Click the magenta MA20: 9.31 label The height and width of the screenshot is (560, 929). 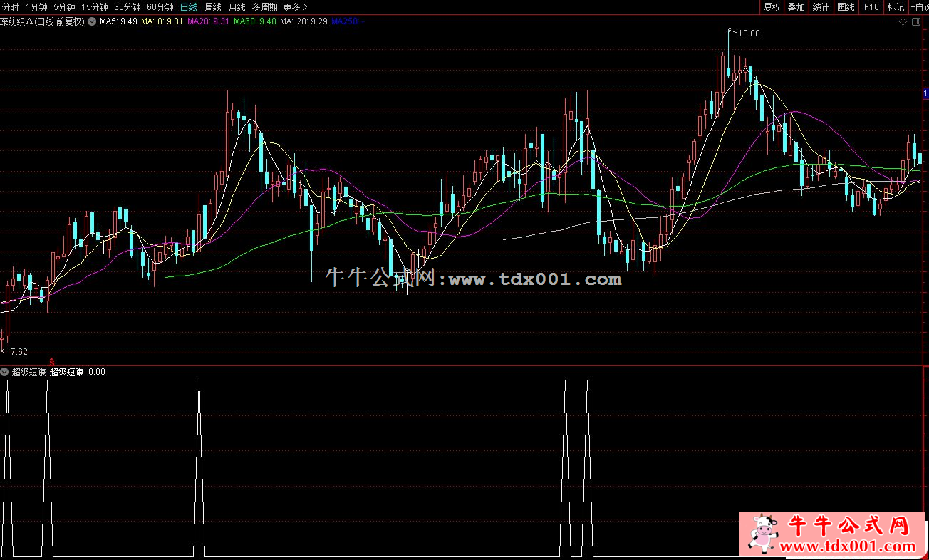pyautogui.click(x=208, y=21)
